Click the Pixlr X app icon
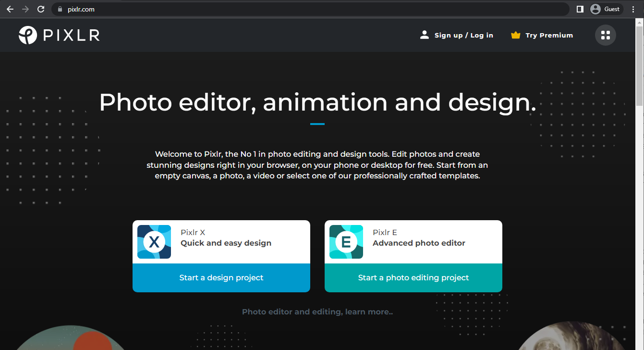The width and height of the screenshot is (644, 350). pos(154,242)
